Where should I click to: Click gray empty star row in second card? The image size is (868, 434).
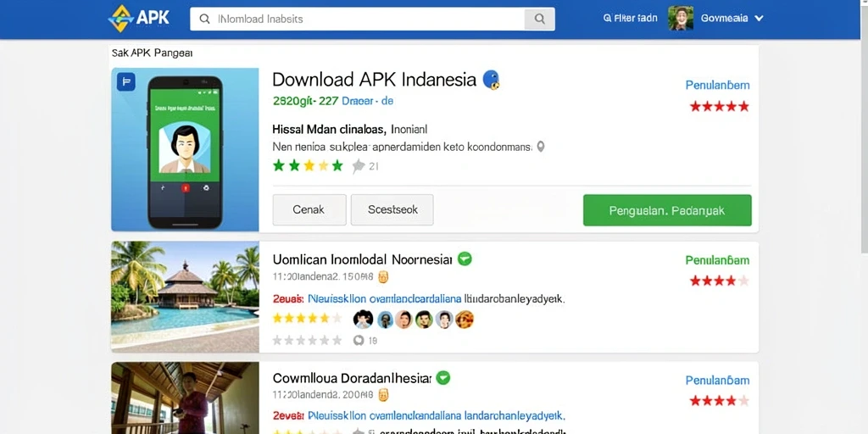click(x=307, y=341)
